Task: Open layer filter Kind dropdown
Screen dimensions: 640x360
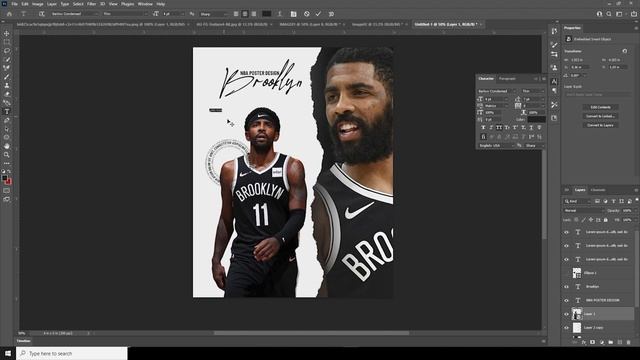Action: (577, 201)
